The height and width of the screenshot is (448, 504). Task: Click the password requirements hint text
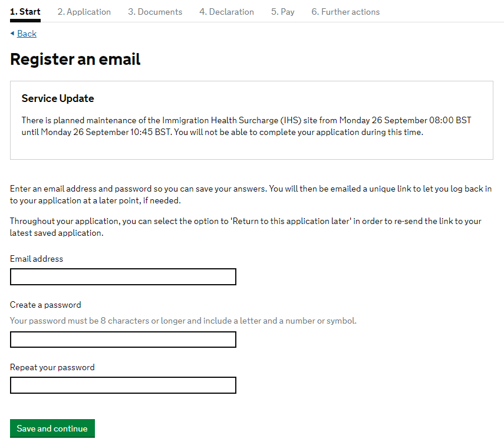(x=183, y=321)
